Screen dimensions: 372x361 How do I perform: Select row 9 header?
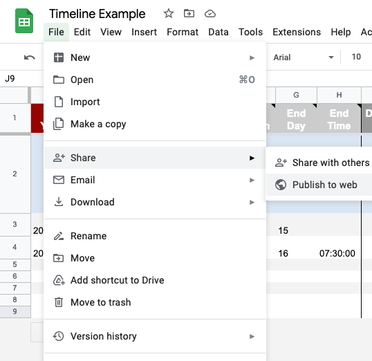[x=15, y=312]
